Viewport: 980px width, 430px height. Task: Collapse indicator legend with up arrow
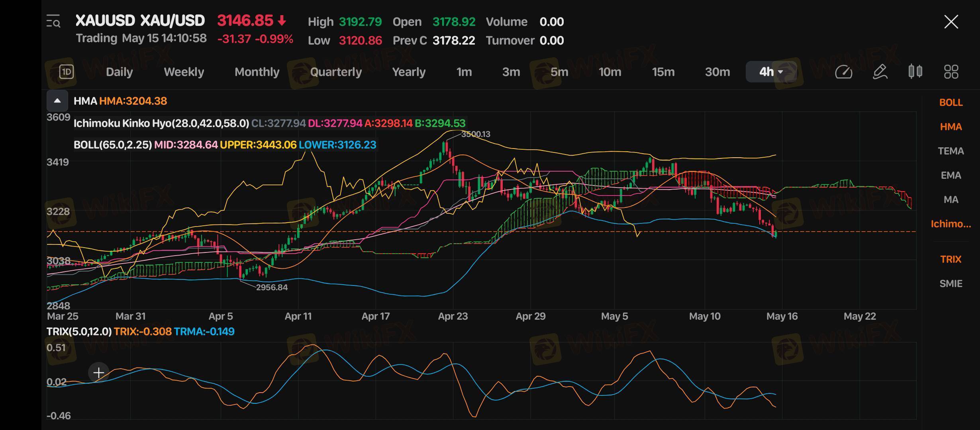click(57, 101)
